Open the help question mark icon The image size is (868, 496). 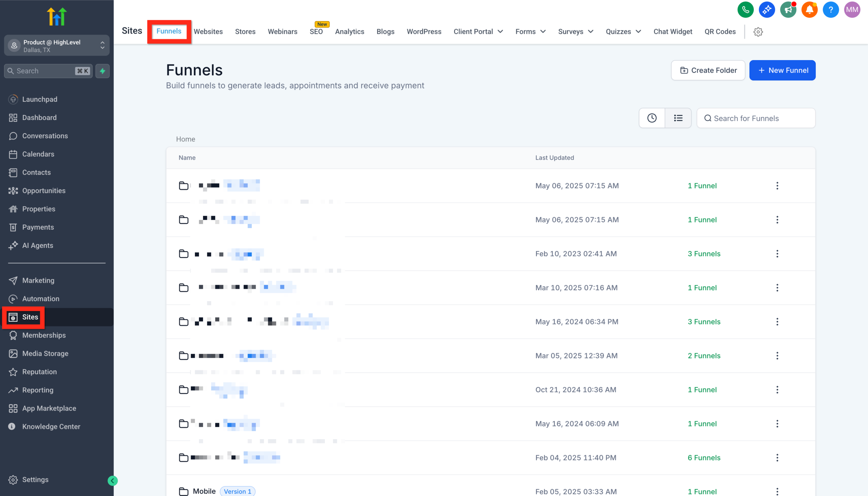click(830, 9)
